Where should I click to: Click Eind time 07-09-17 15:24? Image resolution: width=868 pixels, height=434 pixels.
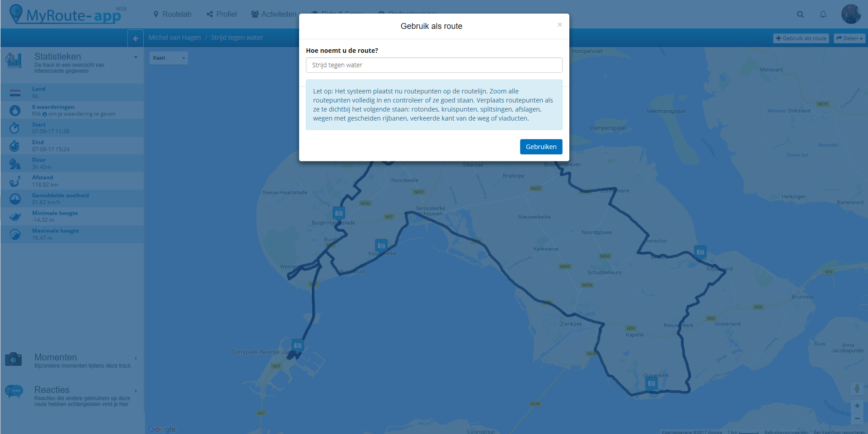click(x=51, y=149)
